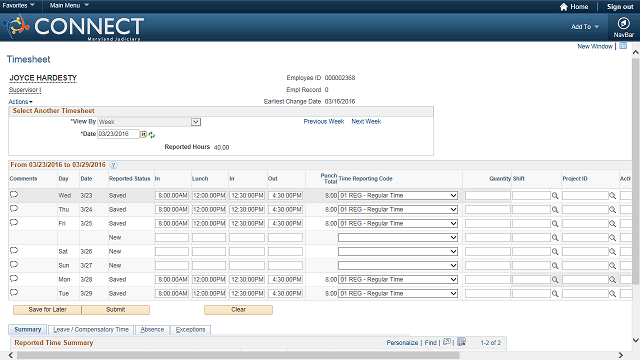Click the horizontal scrollbar at page bottom

coord(238,355)
